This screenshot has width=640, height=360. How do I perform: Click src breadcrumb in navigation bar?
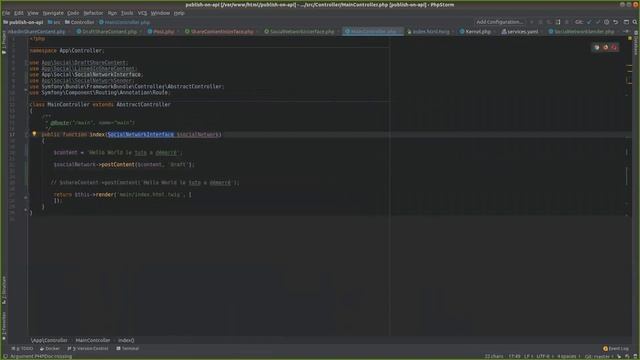(54, 22)
